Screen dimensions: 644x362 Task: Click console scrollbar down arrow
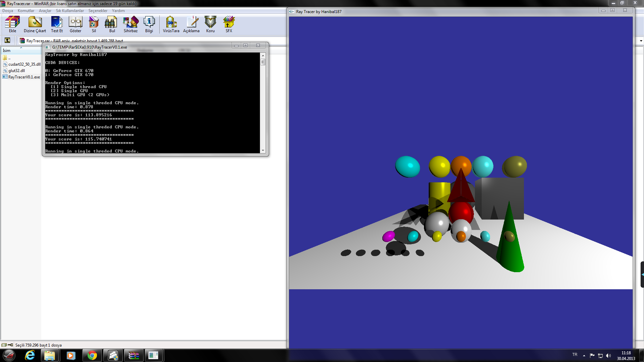[263, 151]
